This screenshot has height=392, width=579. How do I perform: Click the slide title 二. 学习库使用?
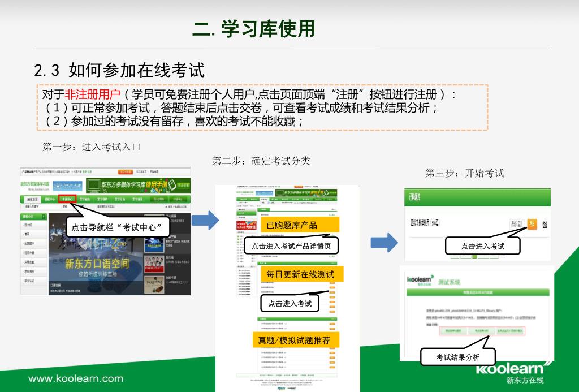coord(254,29)
